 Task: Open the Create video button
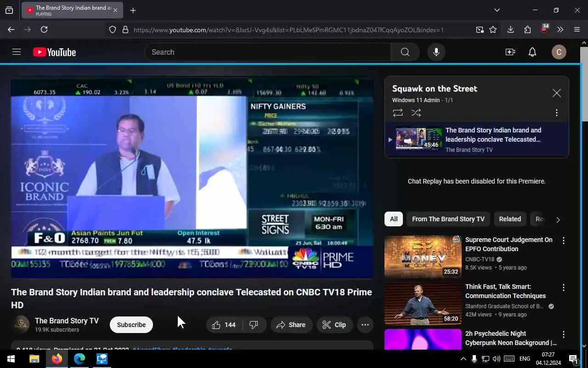(x=510, y=52)
